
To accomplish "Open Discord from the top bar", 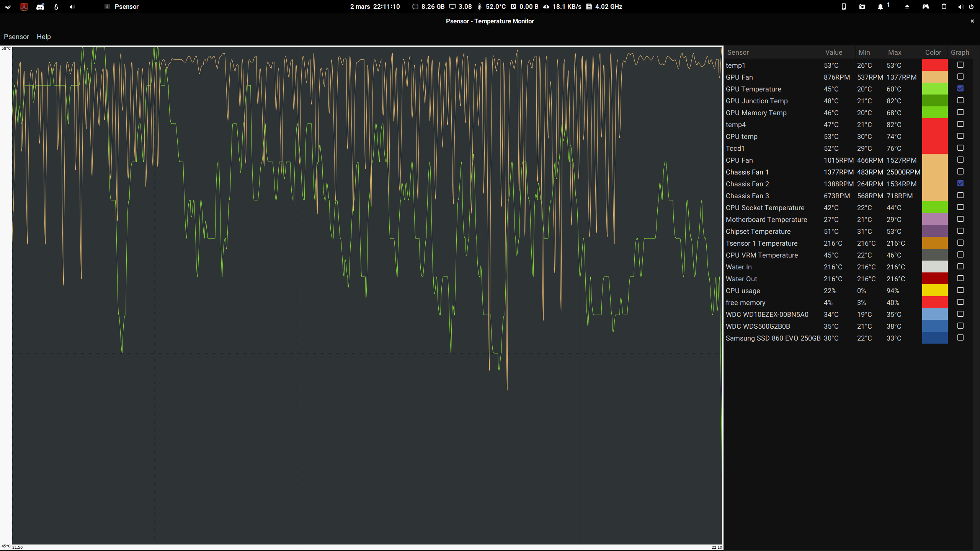I will [40, 7].
